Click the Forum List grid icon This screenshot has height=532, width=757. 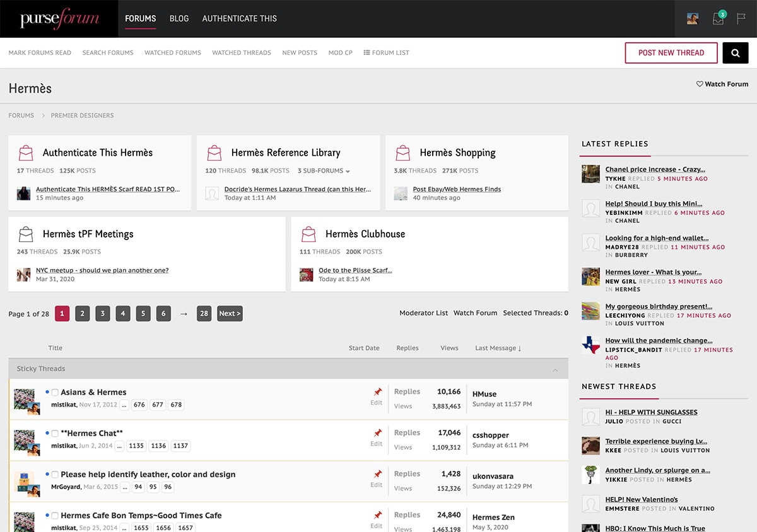pyautogui.click(x=367, y=53)
